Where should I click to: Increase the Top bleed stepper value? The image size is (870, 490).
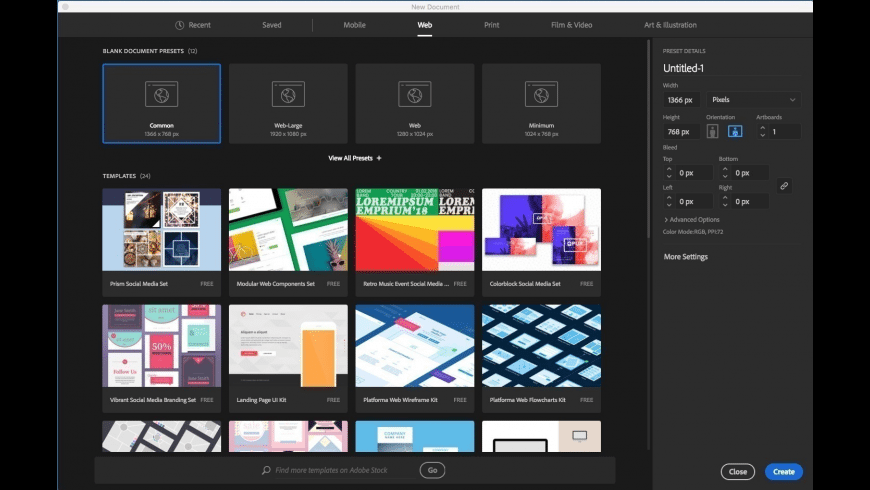(x=668, y=168)
